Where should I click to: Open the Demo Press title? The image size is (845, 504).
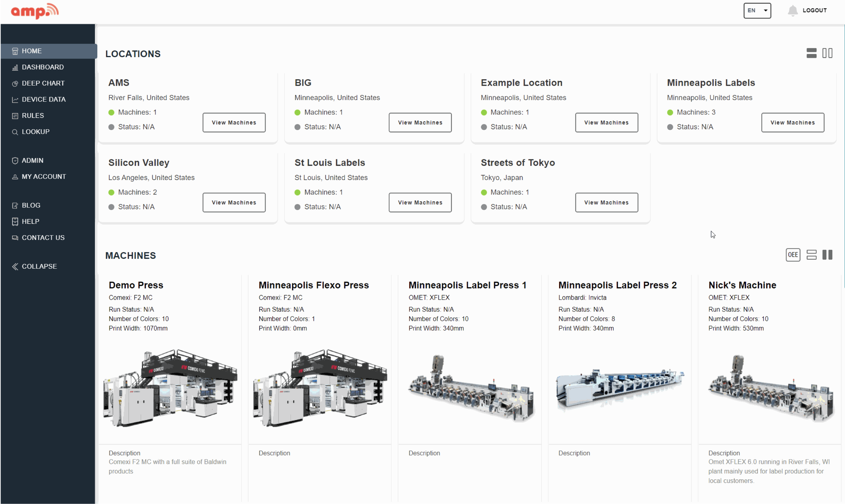point(136,285)
